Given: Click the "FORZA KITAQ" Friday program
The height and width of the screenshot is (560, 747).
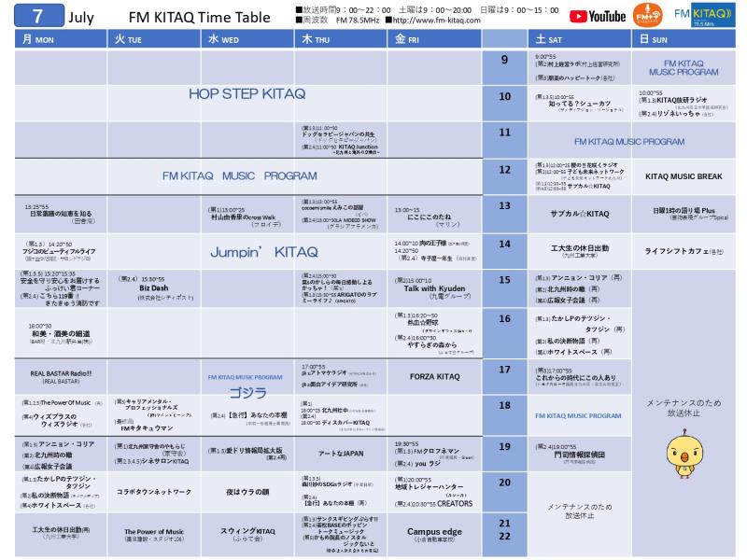Looking at the screenshot, I should [x=435, y=377].
